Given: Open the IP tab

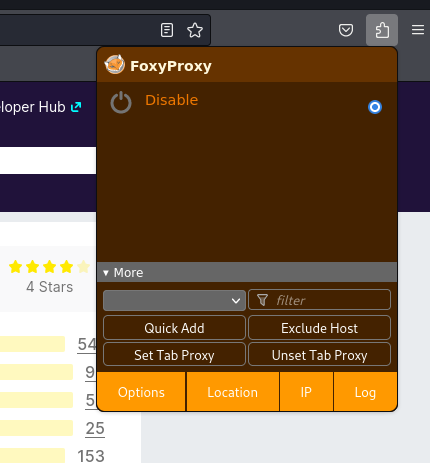Looking at the screenshot, I should [x=306, y=392].
